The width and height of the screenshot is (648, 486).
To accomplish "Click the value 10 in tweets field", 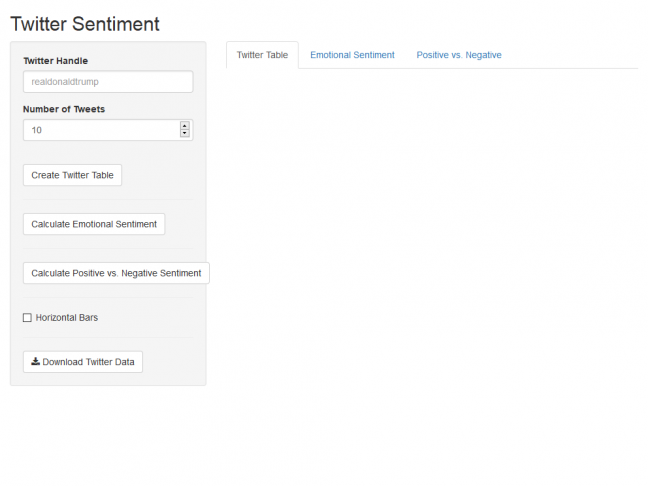I will tap(36, 130).
